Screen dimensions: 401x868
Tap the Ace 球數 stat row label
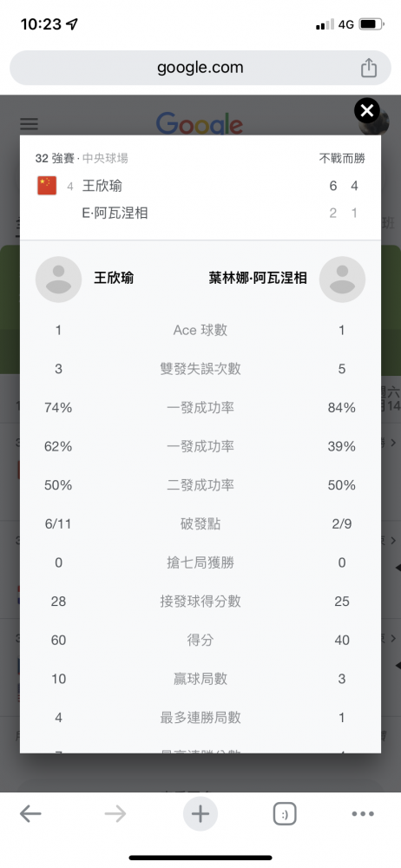200,331
